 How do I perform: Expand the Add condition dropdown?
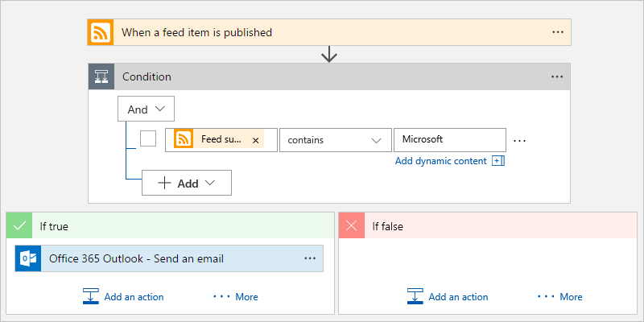(187, 183)
